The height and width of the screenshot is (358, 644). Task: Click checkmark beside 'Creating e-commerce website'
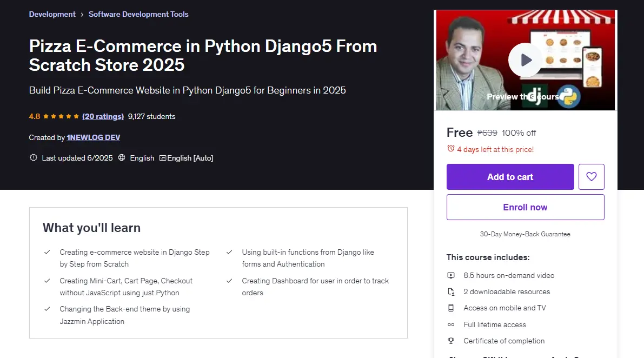click(47, 252)
